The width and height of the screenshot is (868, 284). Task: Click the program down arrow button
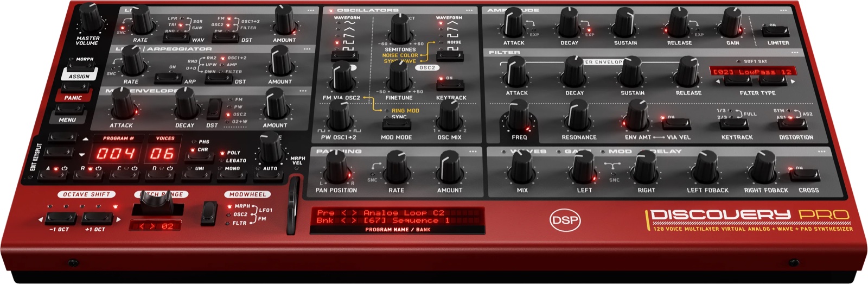pyautogui.click(x=59, y=153)
